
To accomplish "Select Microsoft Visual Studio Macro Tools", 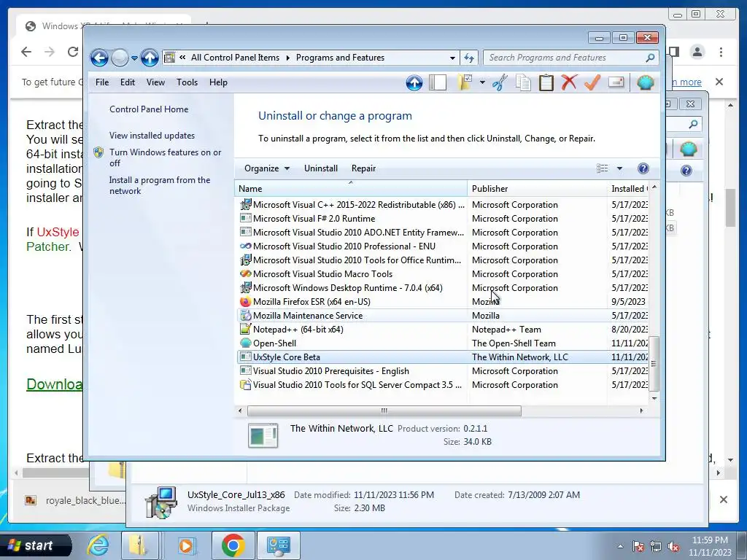I will [443, 274].
